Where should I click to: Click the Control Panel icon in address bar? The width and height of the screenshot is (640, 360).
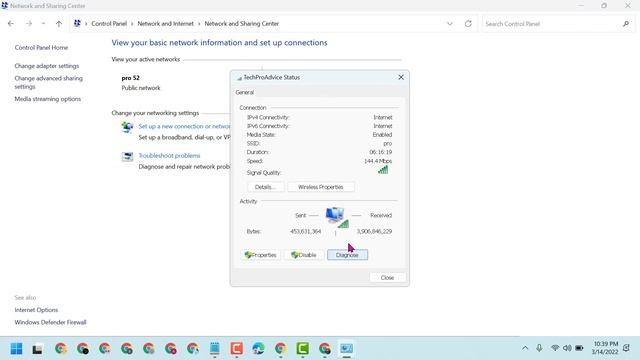(x=77, y=23)
